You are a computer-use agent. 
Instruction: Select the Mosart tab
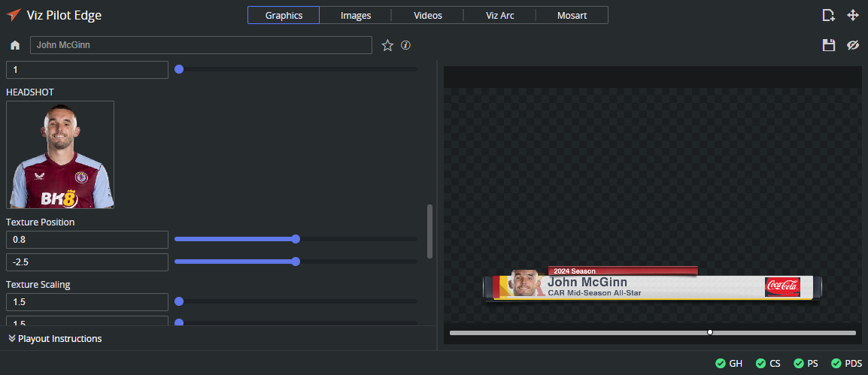572,16
